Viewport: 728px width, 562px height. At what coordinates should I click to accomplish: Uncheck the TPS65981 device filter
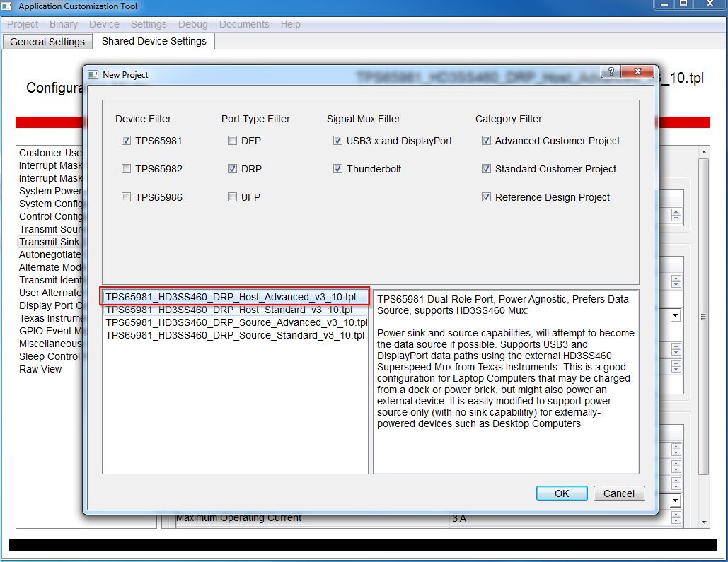pos(126,141)
